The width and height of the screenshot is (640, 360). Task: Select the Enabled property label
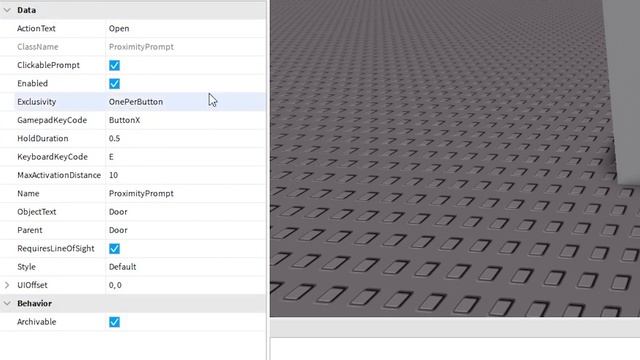pyautogui.click(x=32, y=83)
